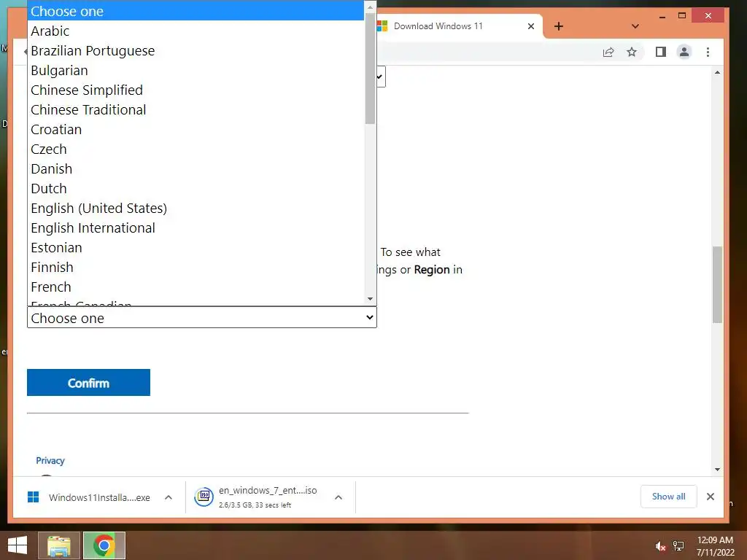Open the Chrome profile avatar

pos(684,52)
